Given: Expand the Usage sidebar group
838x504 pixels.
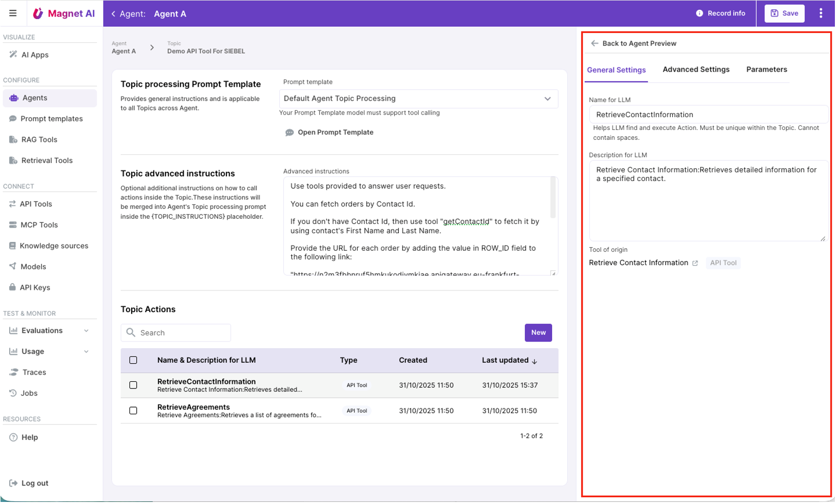Looking at the screenshot, I should point(86,353).
